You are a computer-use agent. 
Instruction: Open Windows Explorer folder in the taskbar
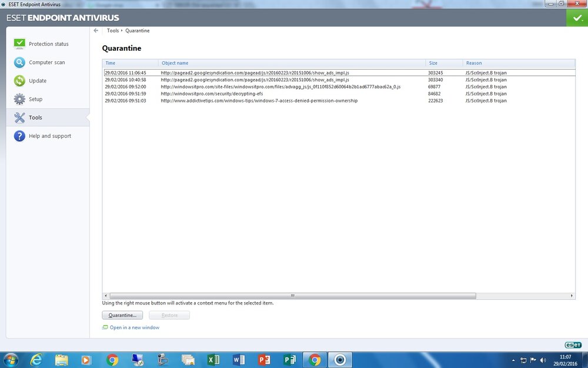click(x=62, y=360)
